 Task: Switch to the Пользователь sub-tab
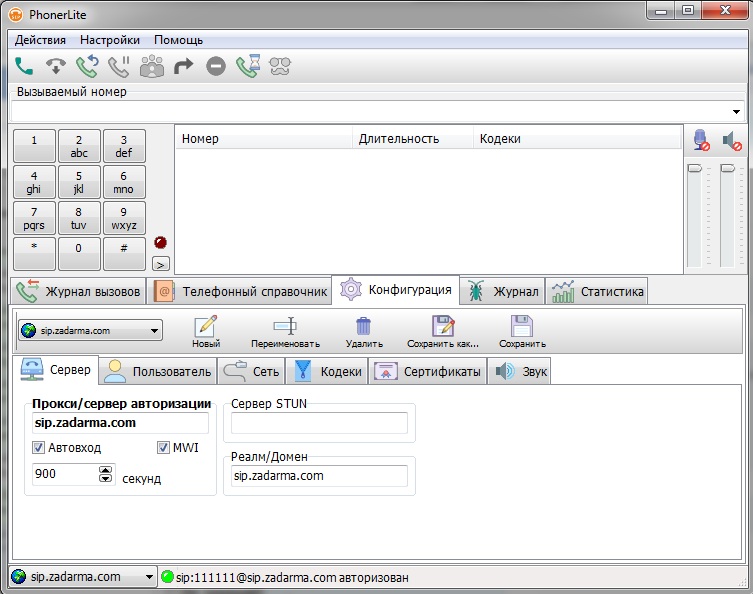pyautogui.click(x=158, y=371)
